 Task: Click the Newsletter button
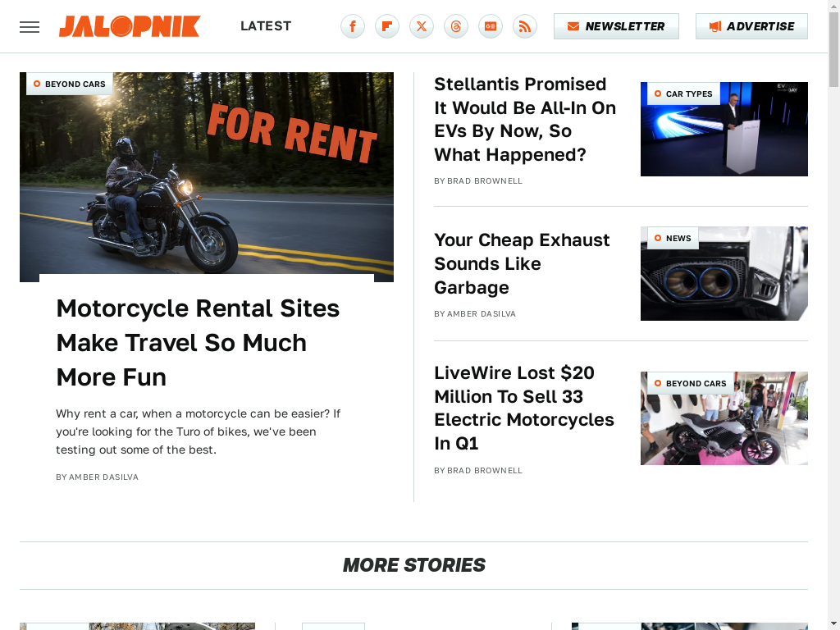click(616, 26)
